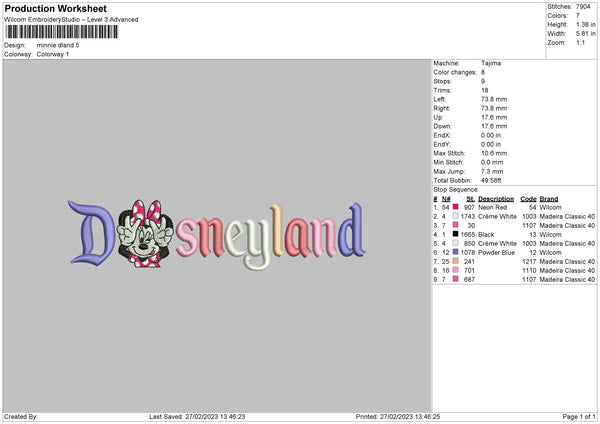Click 'Wilcom EmbroideryStudio – Level 3 Advanced' text
The image size is (600, 424).
coord(71,20)
